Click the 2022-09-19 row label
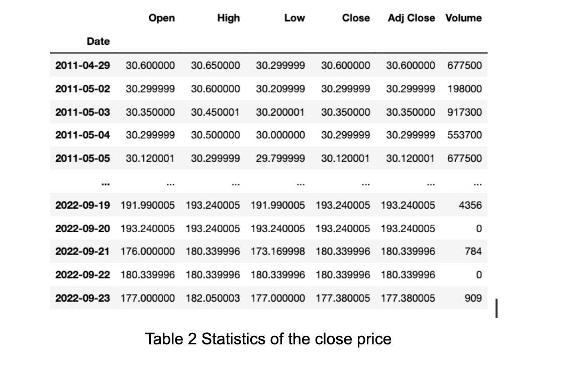Image resolution: width=588 pixels, height=369 pixels. click(x=82, y=205)
